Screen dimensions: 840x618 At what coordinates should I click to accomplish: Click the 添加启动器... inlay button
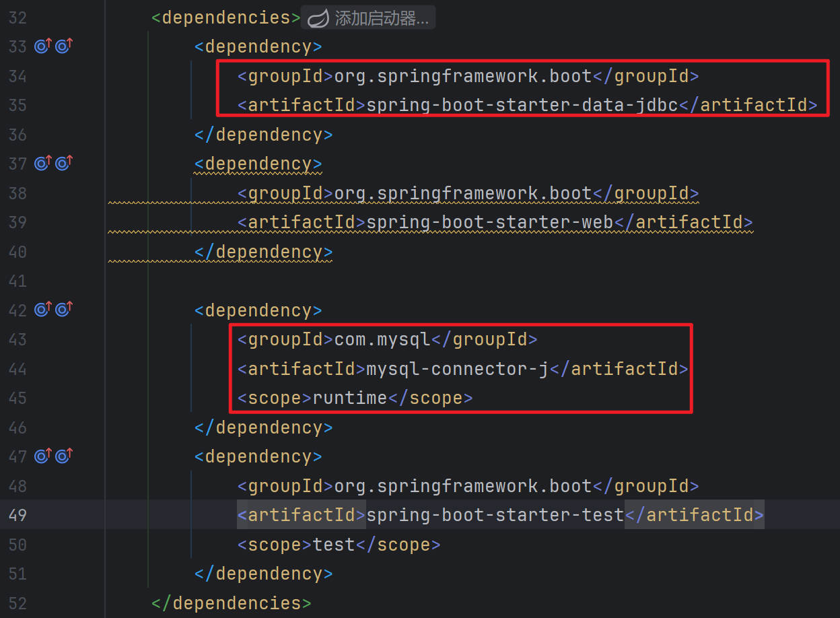click(381, 18)
